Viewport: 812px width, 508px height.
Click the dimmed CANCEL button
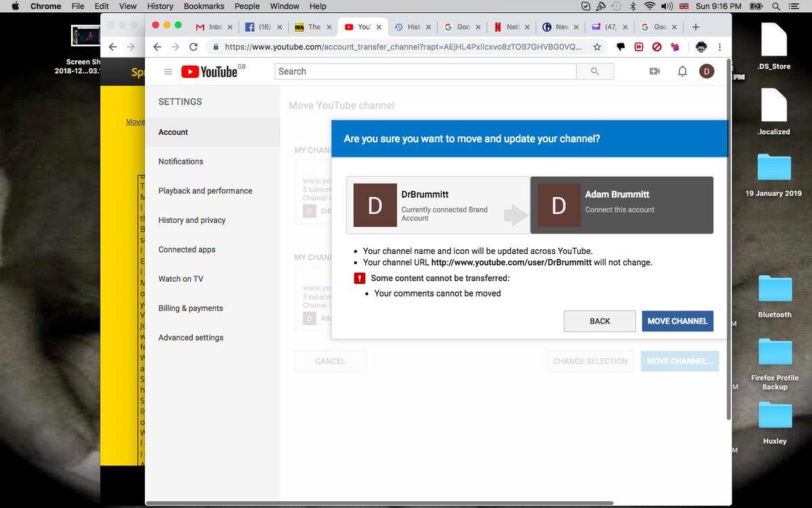tap(330, 361)
